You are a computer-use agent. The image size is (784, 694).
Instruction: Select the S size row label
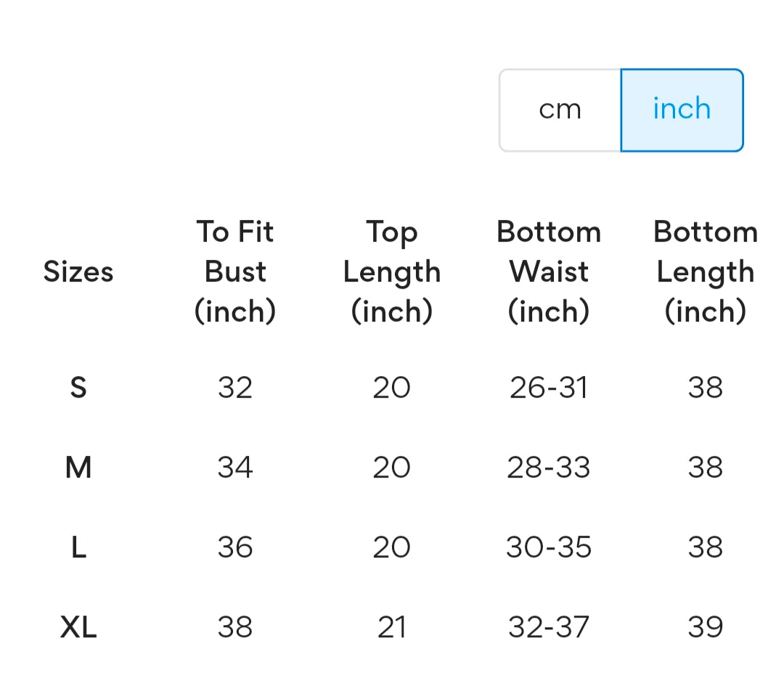[78, 388]
